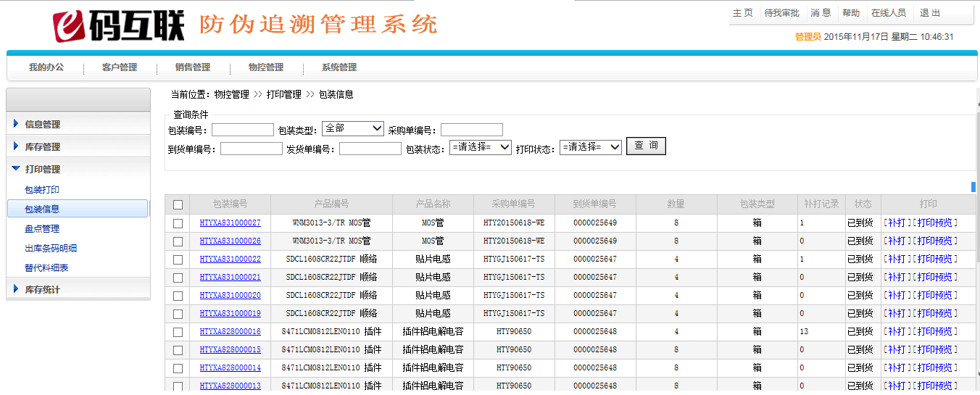Click 打印预览 for row HTYXA831000026
The width and height of the screenshot is (980, 395).
tap(934, 241)
